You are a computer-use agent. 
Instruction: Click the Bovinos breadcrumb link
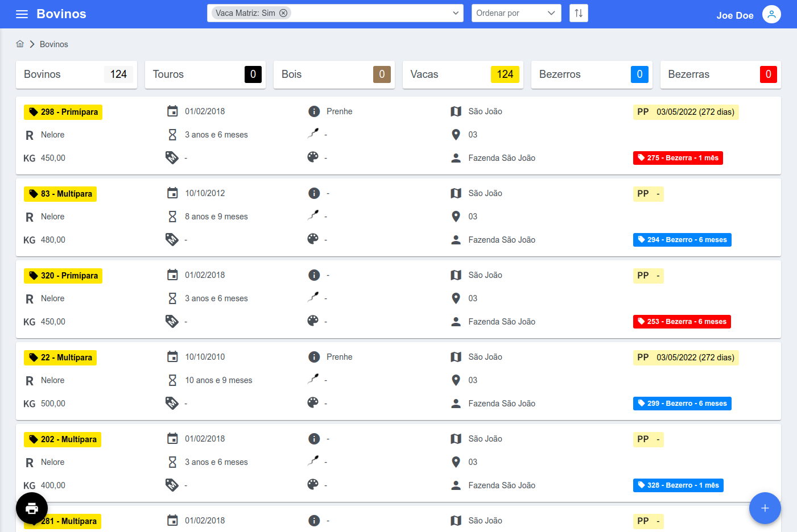(x=53, y=44)
